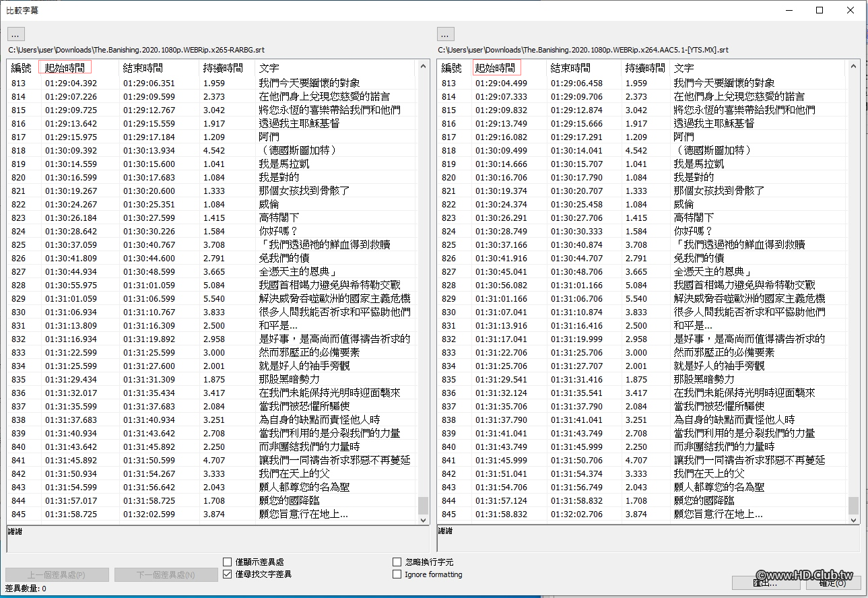Click the 文字 column header in the right list
The image size is (868, 598).
758,68
